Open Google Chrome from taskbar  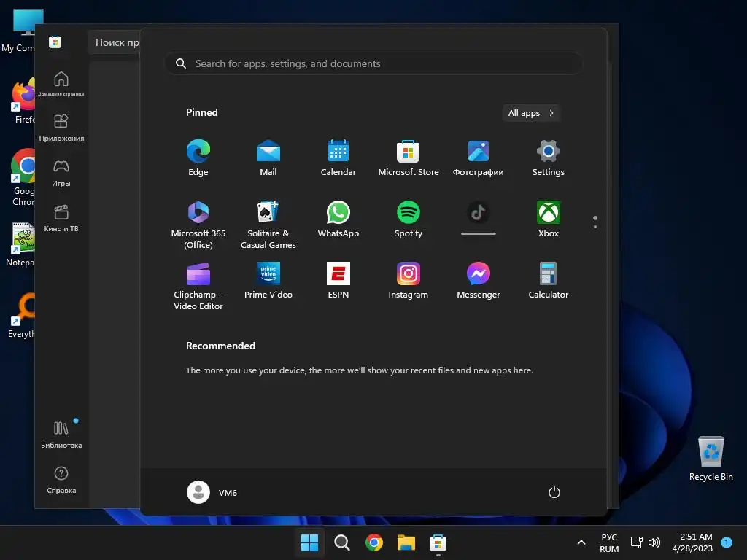coord(374,542)
